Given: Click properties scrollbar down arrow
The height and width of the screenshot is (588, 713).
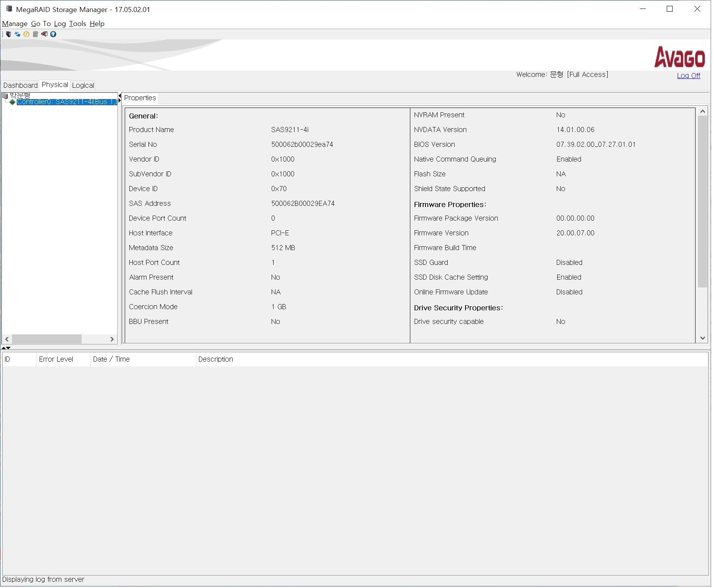Looking at the screenshot, I should pos(703,338).
